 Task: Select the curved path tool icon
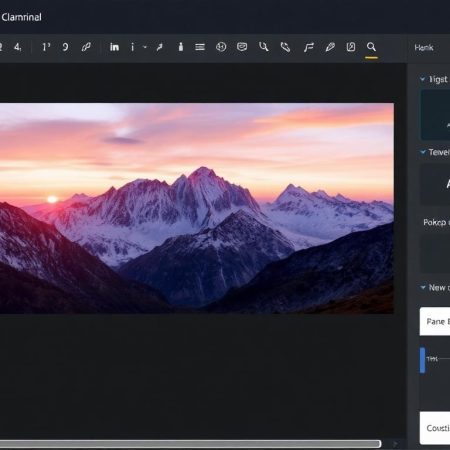coord(309,47)
